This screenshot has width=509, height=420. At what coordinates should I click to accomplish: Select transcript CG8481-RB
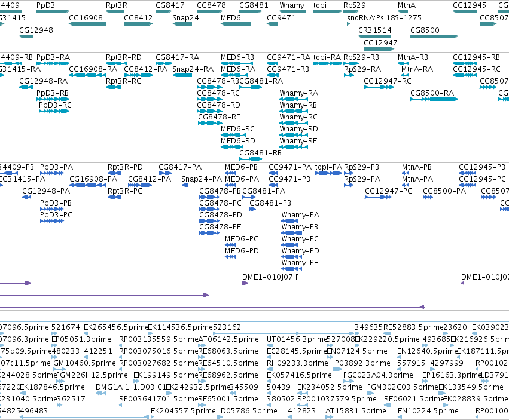[251, 159]
